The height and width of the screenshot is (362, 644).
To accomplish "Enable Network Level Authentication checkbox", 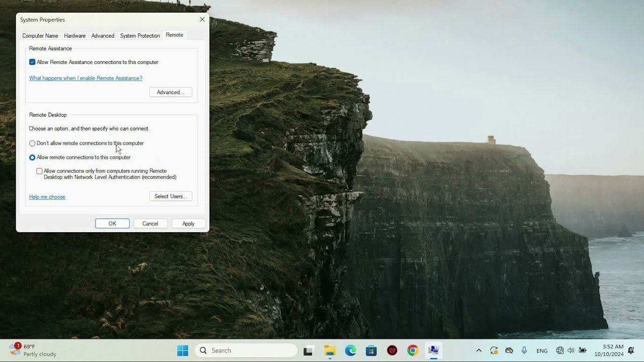I will (x=39, y=171).
